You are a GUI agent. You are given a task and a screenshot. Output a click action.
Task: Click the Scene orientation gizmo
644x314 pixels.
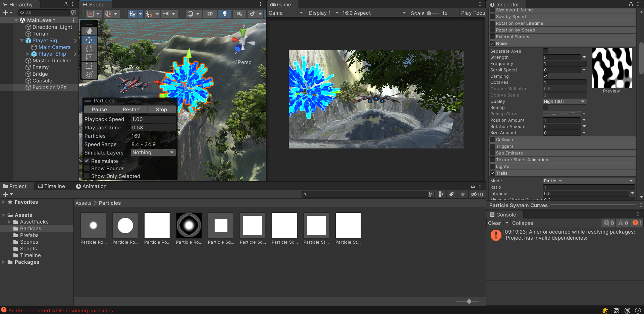243,42
